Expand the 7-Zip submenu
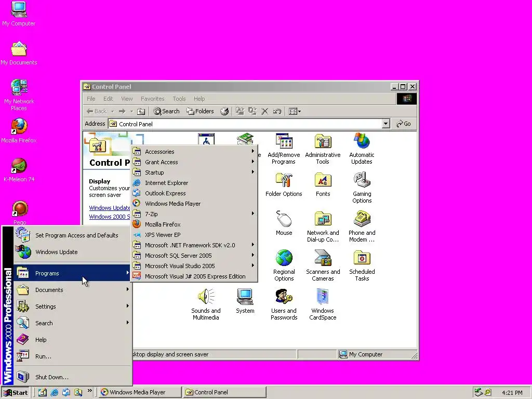The width and height of the screenshot is (532, 399). (x=194, y=214)
